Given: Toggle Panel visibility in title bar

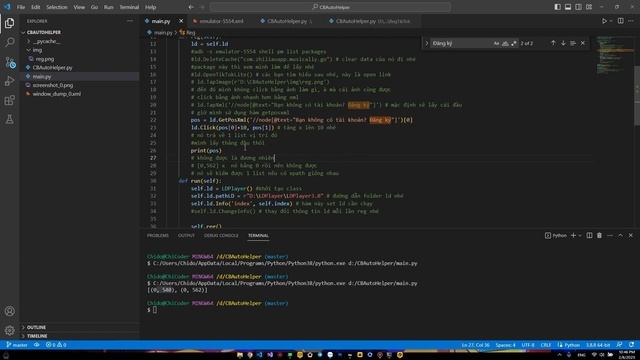Looking at the screenshot, I should [x=568, y=7].
